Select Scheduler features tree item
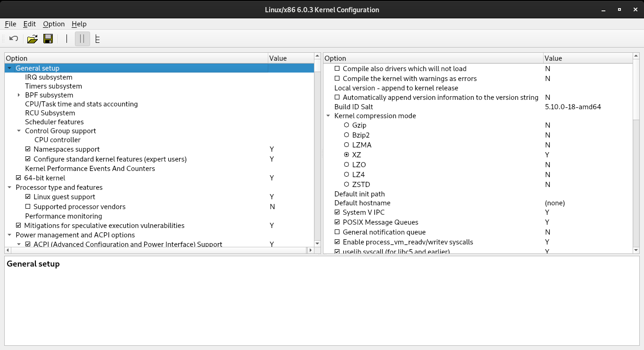Viewport: 644px width, 350px height. [x=54, y=122]
